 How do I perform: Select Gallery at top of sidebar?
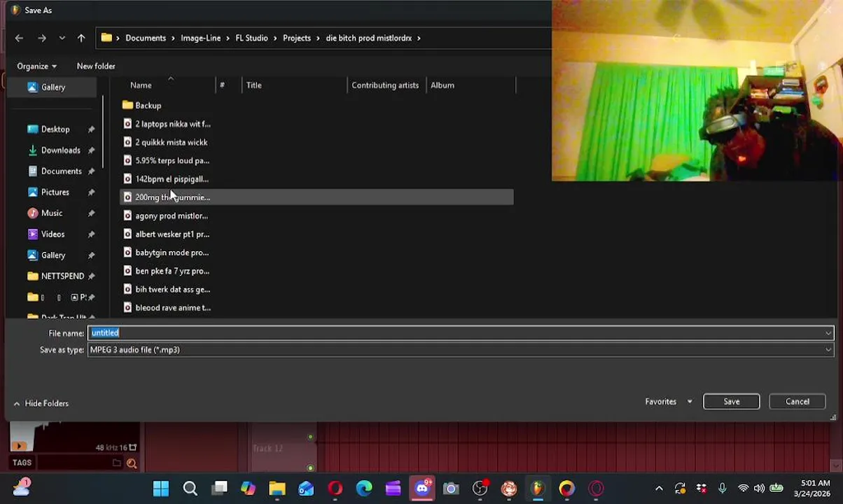pos(53,87)
